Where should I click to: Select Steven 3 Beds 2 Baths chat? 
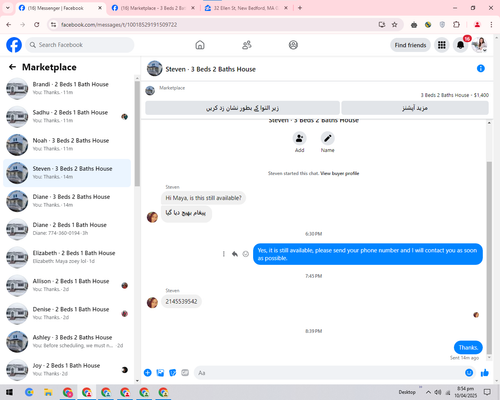(67, 173)
